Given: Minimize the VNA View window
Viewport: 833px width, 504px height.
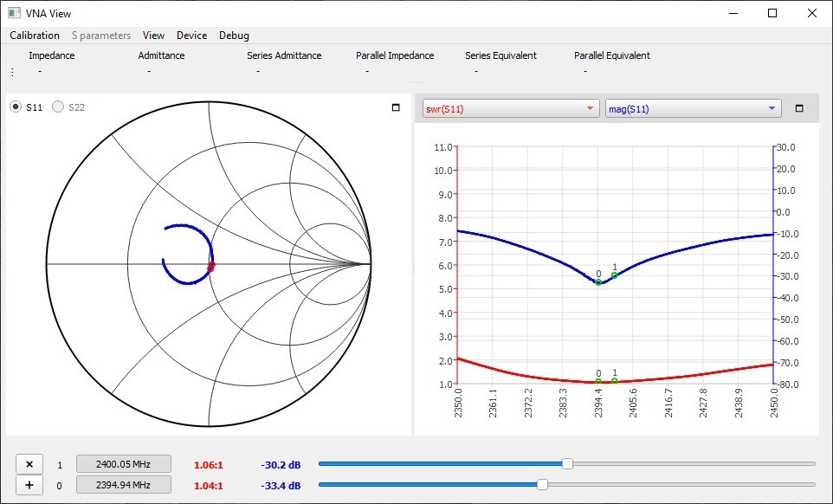Looking at the screenshot, I should (733, 13).
